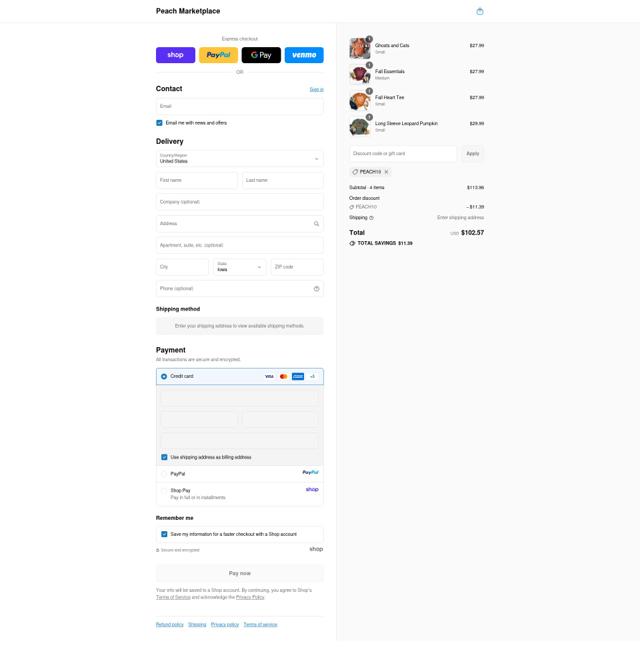Click the $102.57 total amount

point(472,233)
